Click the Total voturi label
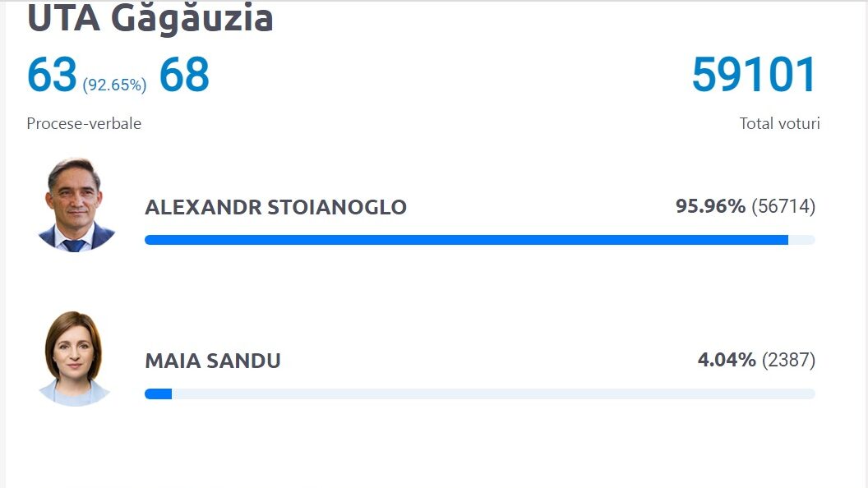This screenshot has width=868, height=488. (779, 124)
